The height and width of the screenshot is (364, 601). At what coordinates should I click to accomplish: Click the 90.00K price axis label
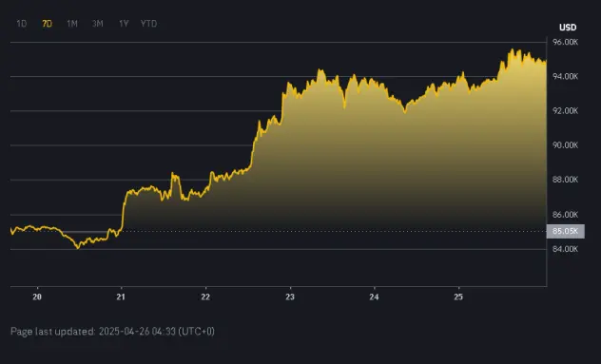pyautogui.click(x=565, y=145)
